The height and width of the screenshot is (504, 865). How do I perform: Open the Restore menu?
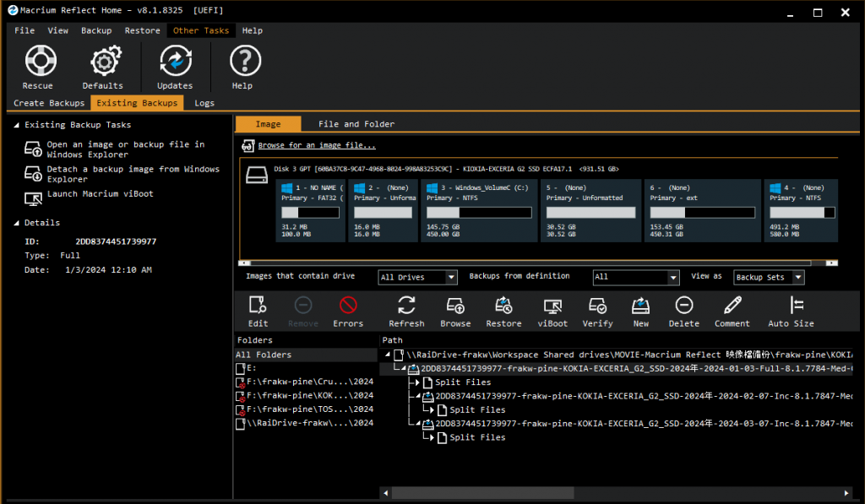click(x=142, y=30)
